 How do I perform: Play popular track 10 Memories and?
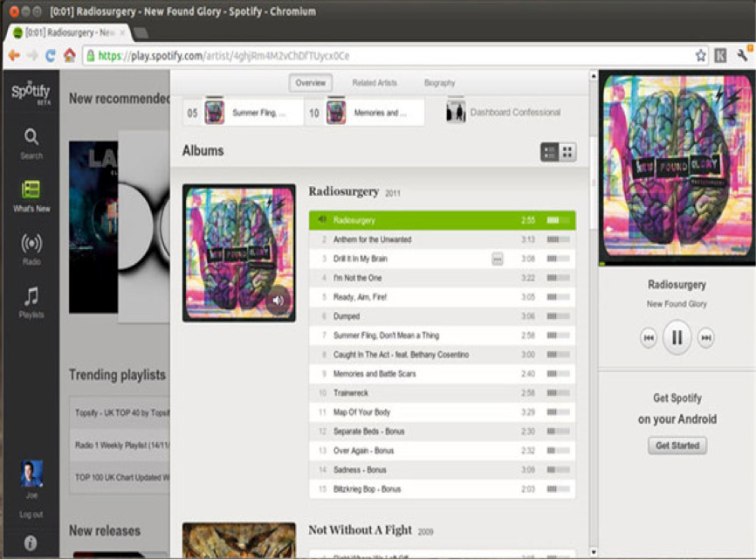(x=365, y=113)
